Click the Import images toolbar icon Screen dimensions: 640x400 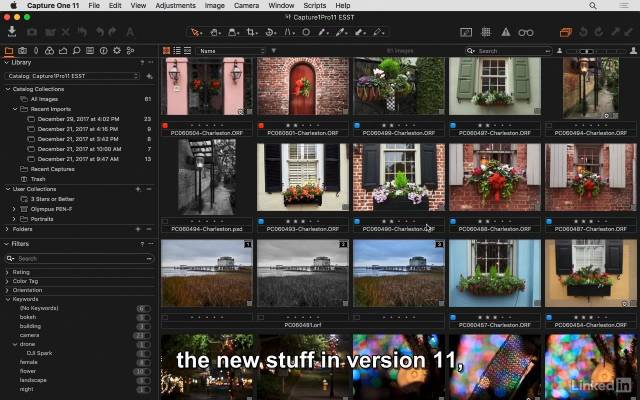tap(12, 32)
